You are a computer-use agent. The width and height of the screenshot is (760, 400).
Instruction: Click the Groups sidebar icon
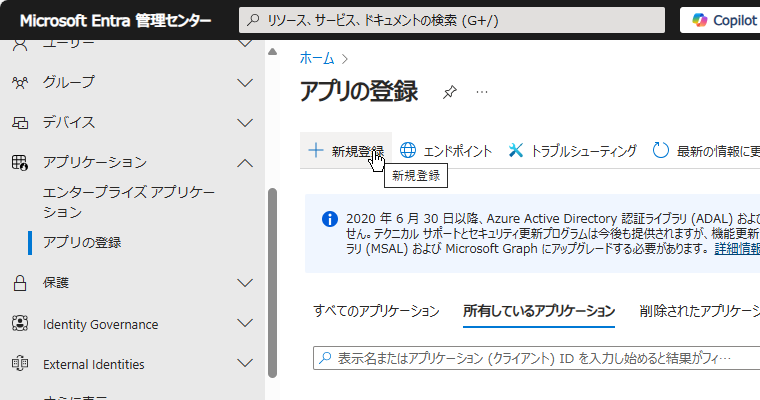(x=20, y=83)
